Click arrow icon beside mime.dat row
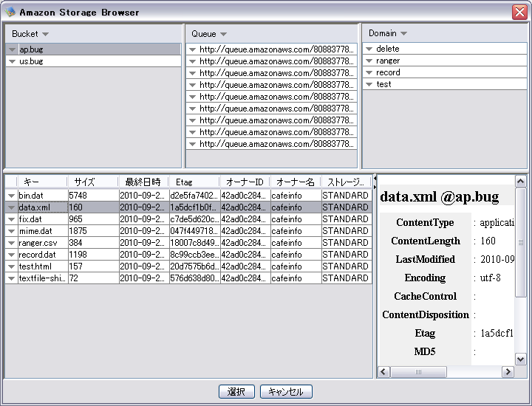 point(11,231)
